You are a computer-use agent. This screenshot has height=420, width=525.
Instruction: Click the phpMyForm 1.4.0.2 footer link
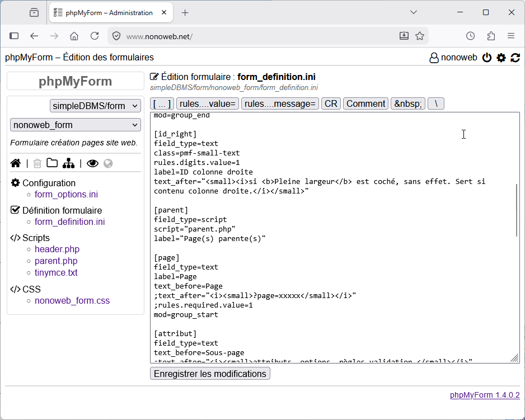[x=485, y=395]
